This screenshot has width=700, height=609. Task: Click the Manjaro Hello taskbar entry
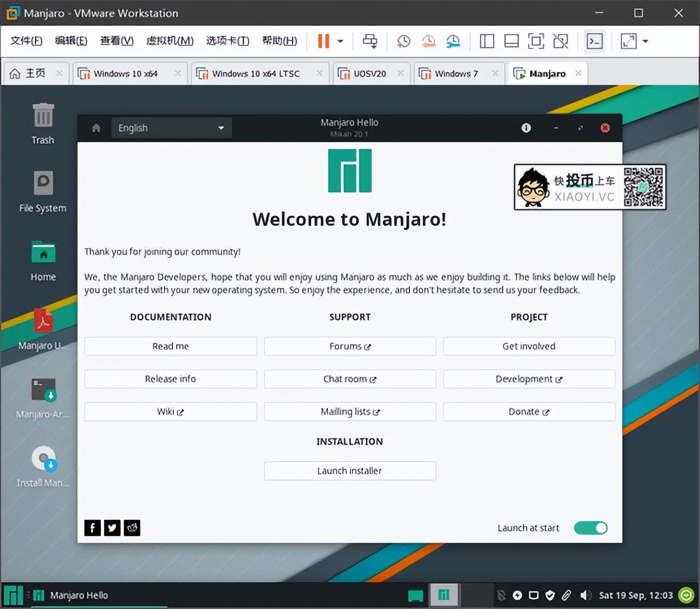tap(71, 595)
